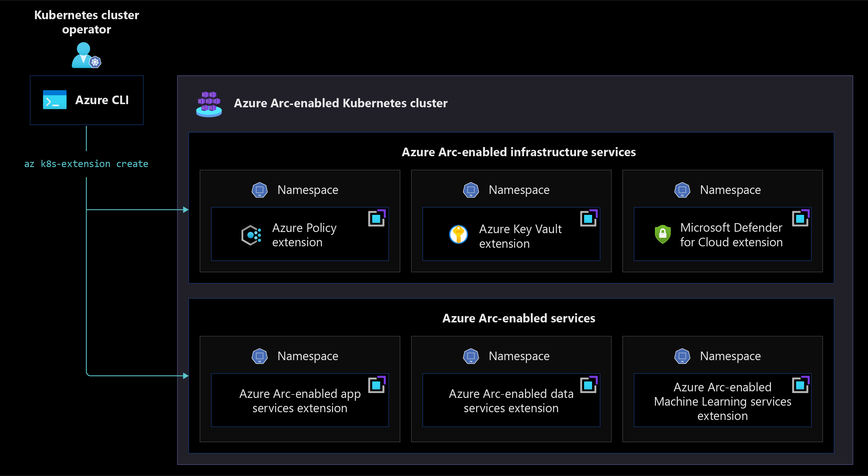Click the Azure Arc-enabled services heading
The height and width of the screenshot is (476, 868).
[x=519, y=318]
